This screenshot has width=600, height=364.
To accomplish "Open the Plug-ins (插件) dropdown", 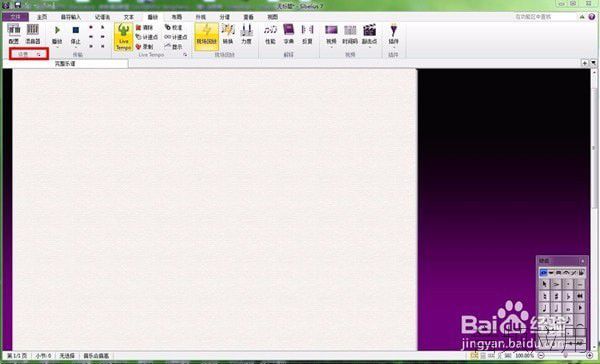I will (393, 34).
